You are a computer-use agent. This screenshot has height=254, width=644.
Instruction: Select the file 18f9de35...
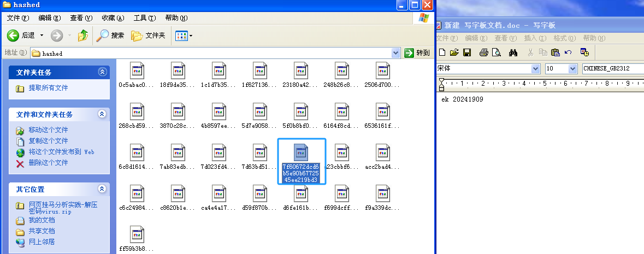click(x=178, y=75)
